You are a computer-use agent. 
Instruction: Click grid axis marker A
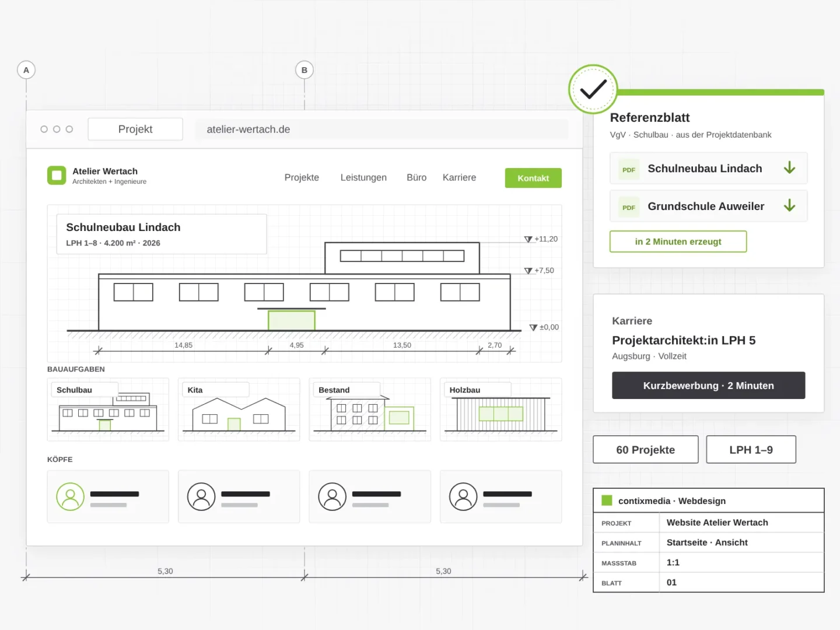(x=26, y=70)
